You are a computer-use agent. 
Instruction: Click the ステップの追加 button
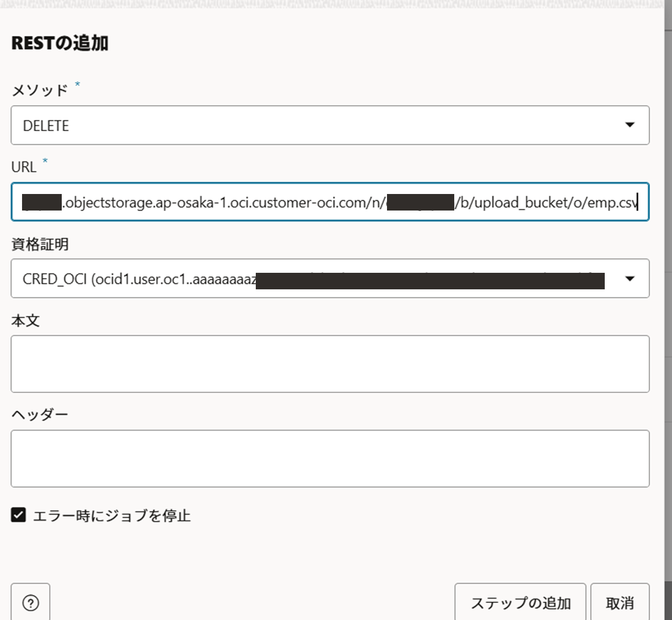520,603
